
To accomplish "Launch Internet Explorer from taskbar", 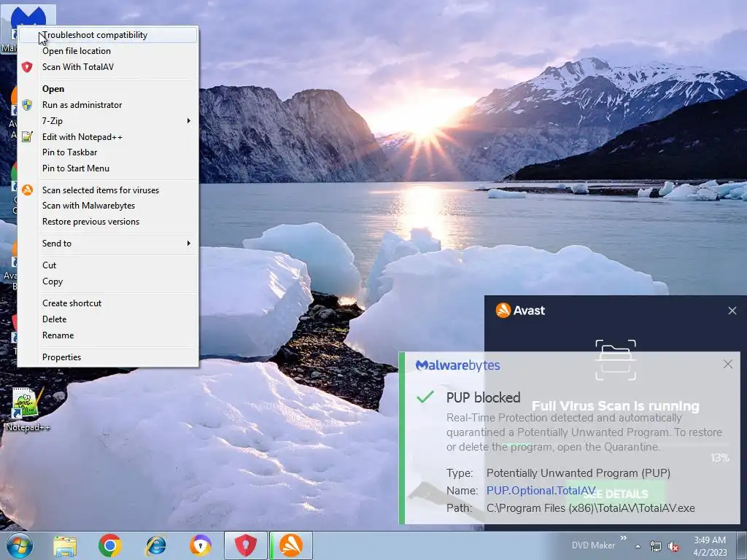I will pyautogui.click(x=155, y=545).
